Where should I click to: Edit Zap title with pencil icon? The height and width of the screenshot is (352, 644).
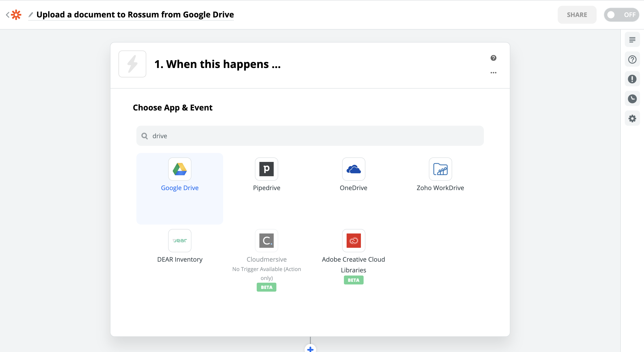pyautogui.click(x=31, y=15)
